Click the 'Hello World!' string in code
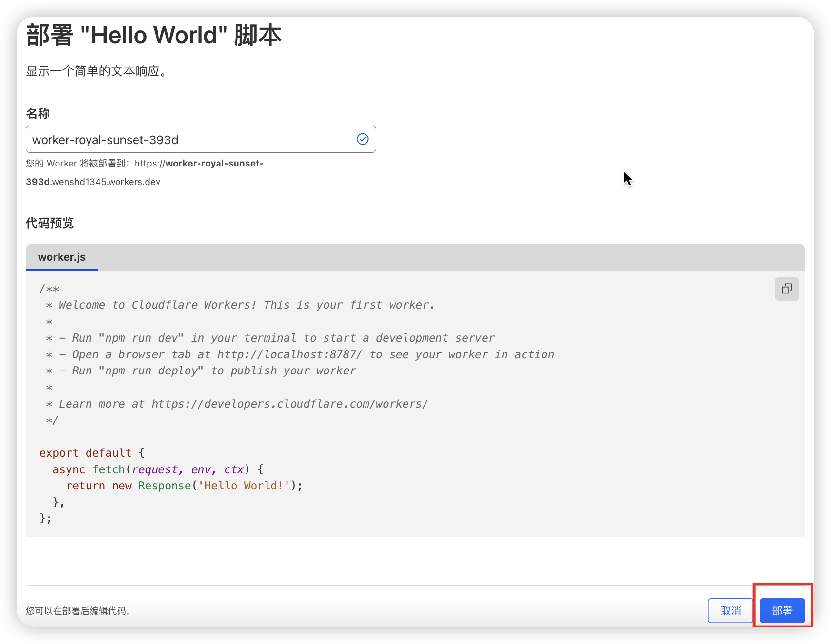Image resolution: width=831 pixels, height=644 pixels. (244, 486)
